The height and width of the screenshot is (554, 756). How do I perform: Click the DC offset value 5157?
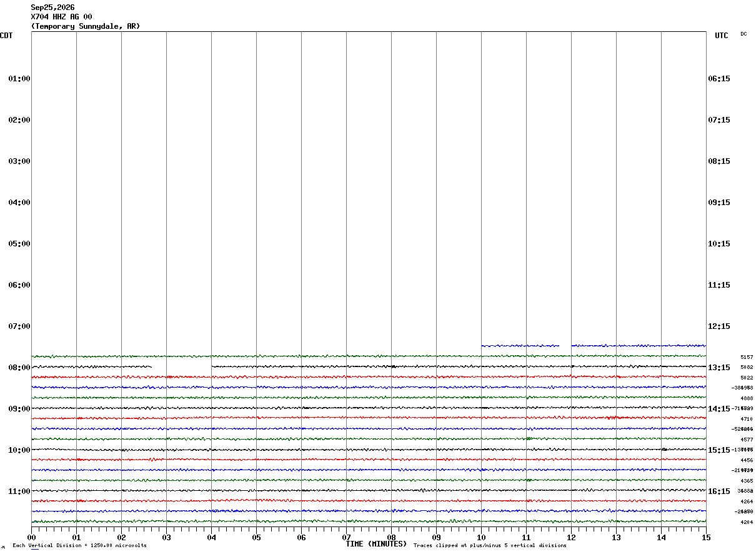tap(747, 357)
